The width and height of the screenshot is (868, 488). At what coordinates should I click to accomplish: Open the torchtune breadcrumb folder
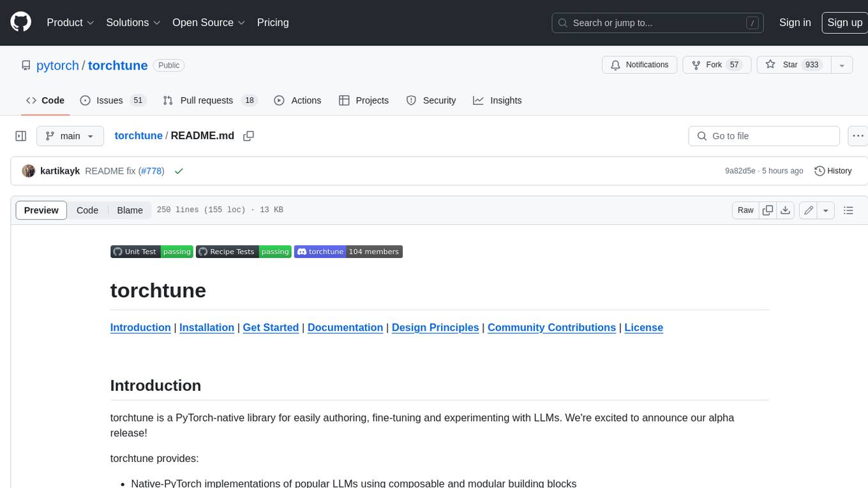click(x=138, y=136)
